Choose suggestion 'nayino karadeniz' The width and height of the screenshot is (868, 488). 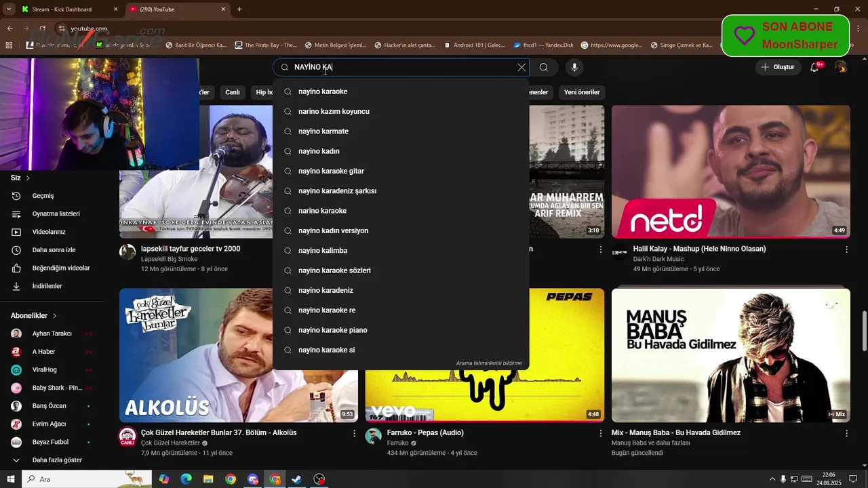[401, 290]
